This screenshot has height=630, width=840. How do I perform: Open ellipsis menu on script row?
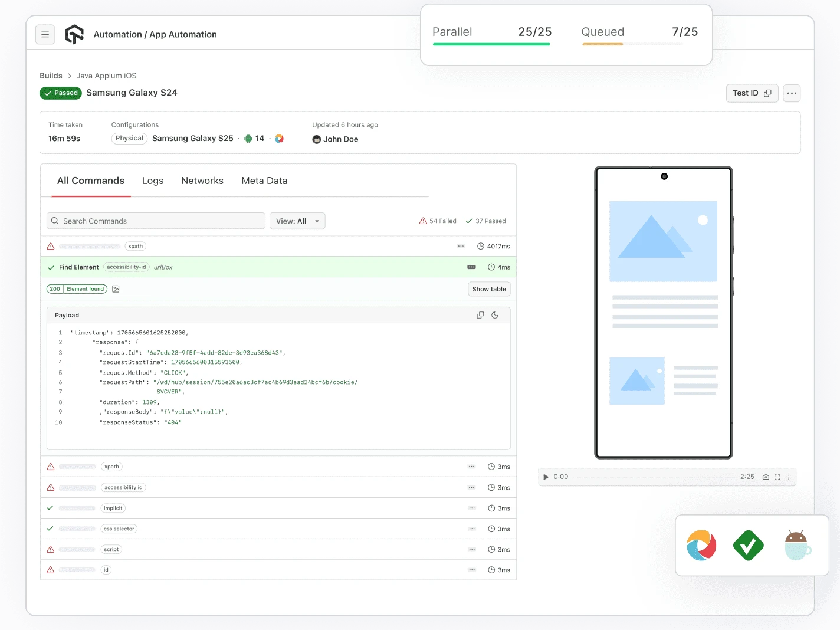point(472,549)
